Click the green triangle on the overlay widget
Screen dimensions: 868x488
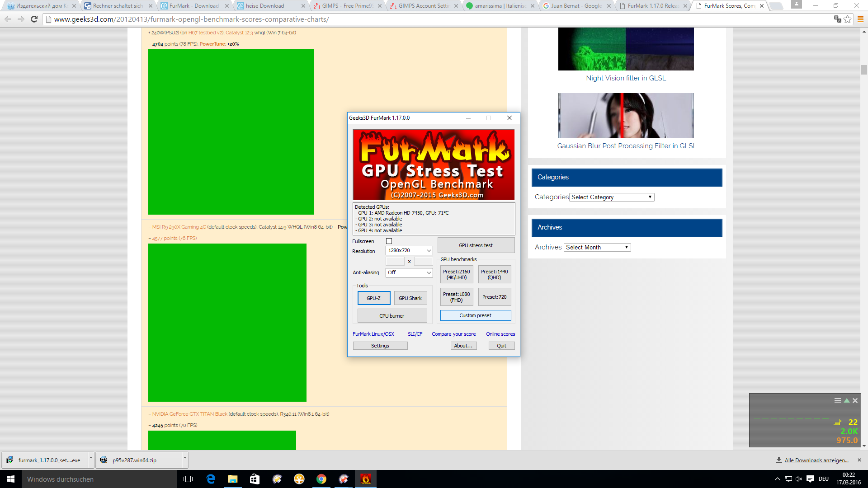(846, 400)
